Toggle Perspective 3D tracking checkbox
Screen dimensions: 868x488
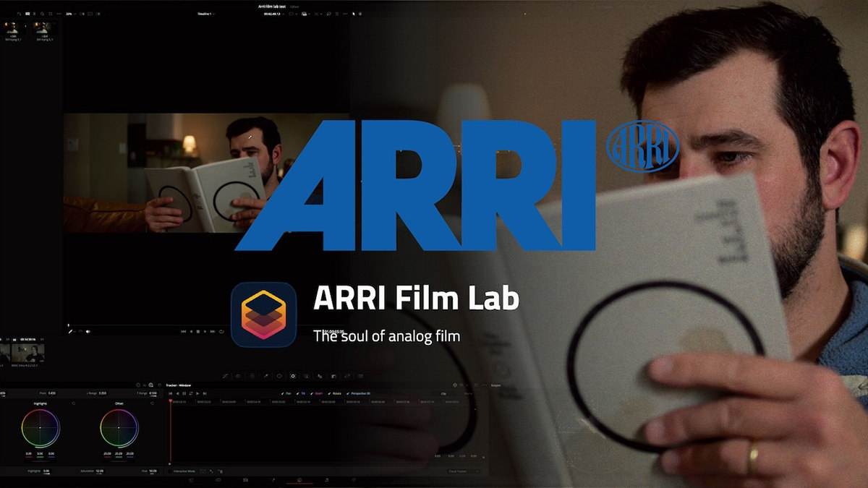click(348, 393)
